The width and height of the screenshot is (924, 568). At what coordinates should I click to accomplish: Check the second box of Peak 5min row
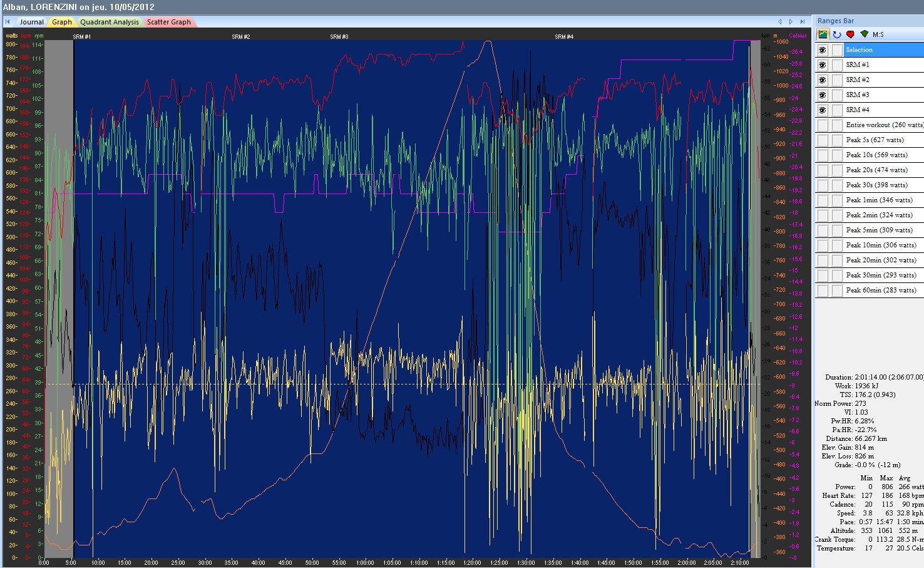click(x=837, y=230)
